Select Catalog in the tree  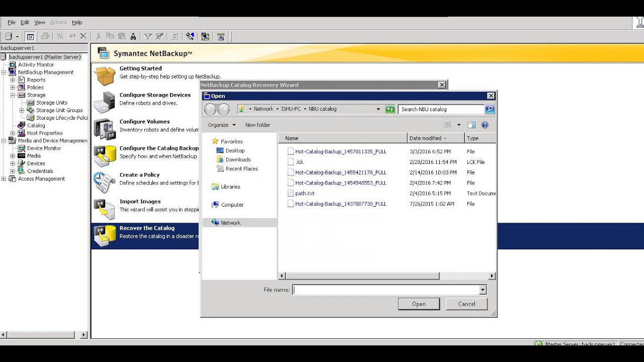click(36, 126)
